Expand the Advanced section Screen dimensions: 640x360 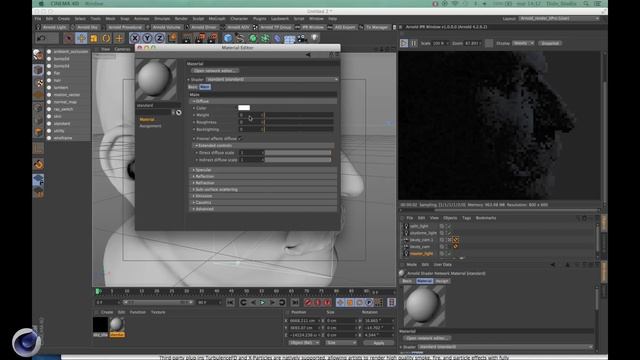click(264, 209)
